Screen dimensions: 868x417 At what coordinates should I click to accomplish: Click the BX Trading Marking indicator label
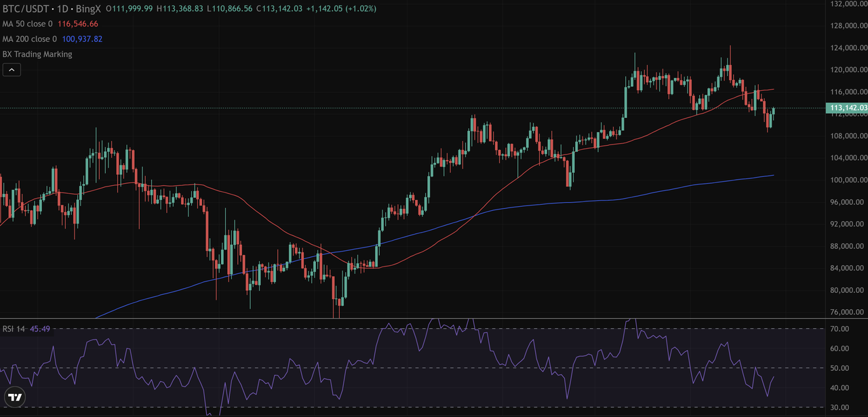click(37, 54)
